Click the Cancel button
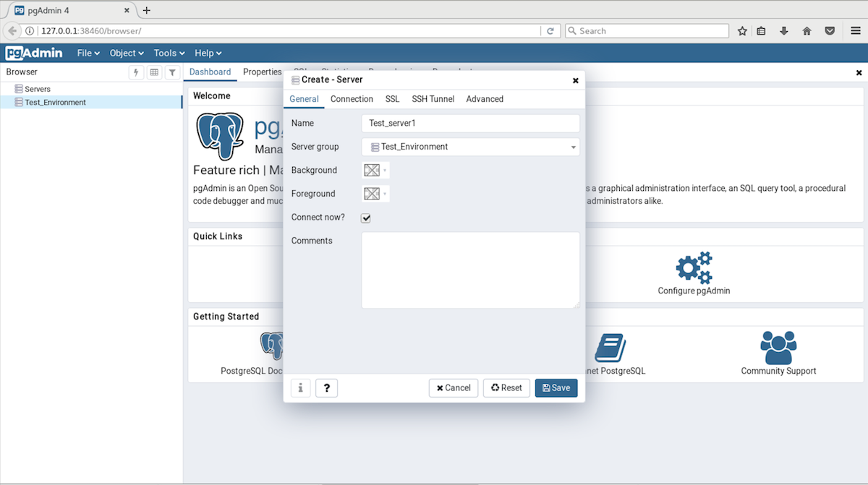The width and height of the screenshot is (868, 485). [453, 388]
